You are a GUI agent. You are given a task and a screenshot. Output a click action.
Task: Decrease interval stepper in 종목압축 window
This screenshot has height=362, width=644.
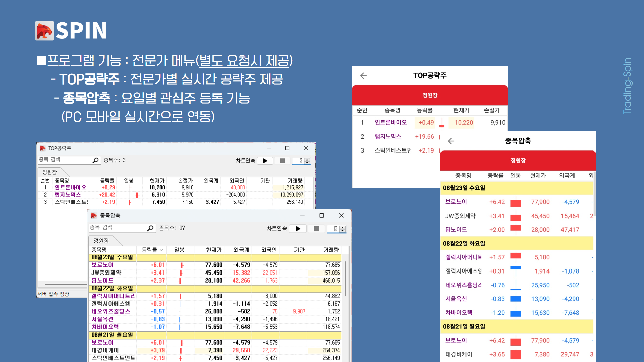click(x=342, y=231)
